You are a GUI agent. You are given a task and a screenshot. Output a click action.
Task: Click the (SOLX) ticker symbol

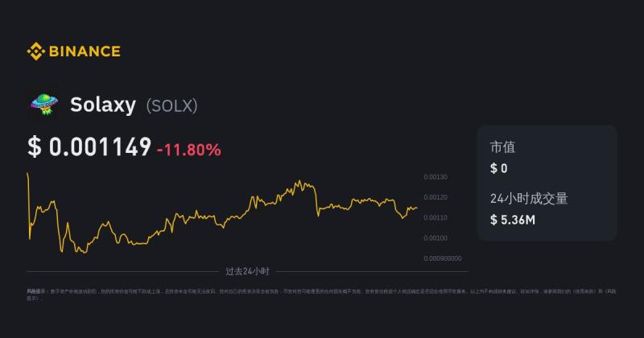[171, 106]
